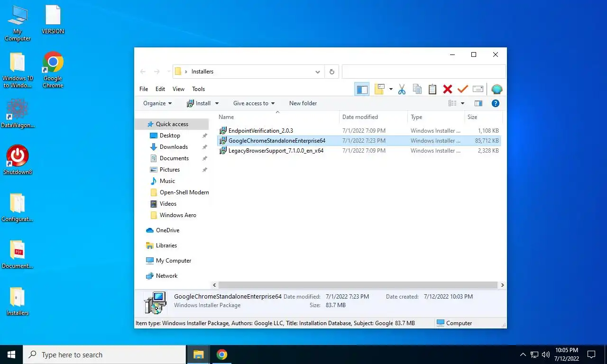Click taskbar search box

tap(104, 355)
